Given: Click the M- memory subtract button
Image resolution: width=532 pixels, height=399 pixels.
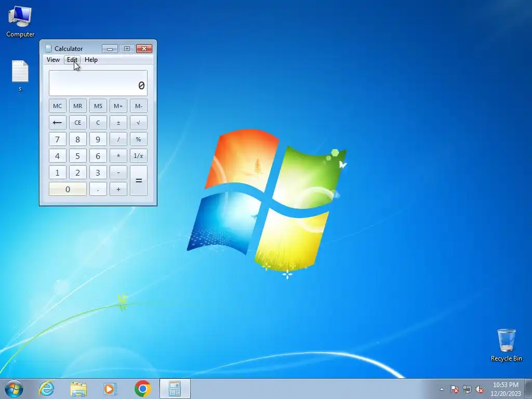Looking at the screenshot, I should [139, 106].
